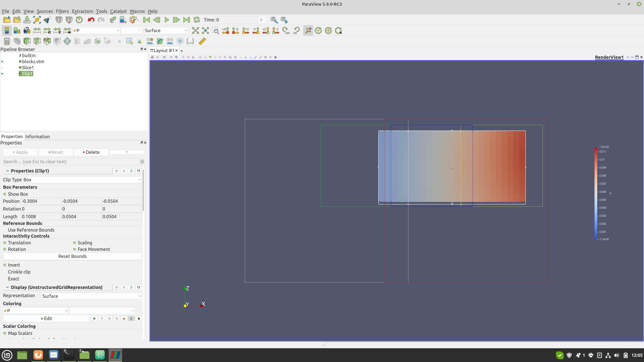Enable the Crinkle clip option
Image resolution: width=644 pixels, height=362 pixels.
[5, 272]
